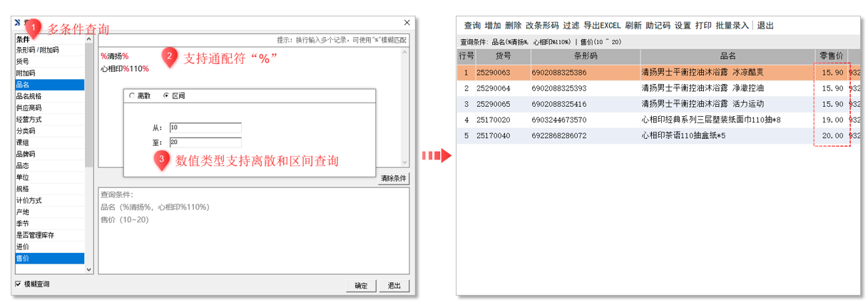Click the condition list scrollbar up arrow
The image size is (868, 307).
point(89,39)
